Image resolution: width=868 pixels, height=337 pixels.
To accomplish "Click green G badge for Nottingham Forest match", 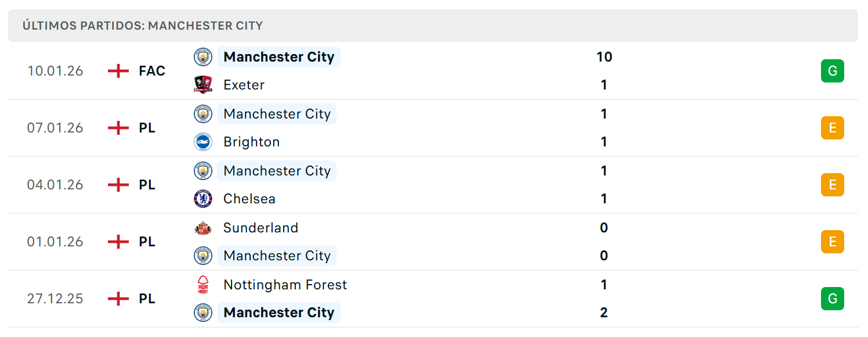I will click(833, 299).
